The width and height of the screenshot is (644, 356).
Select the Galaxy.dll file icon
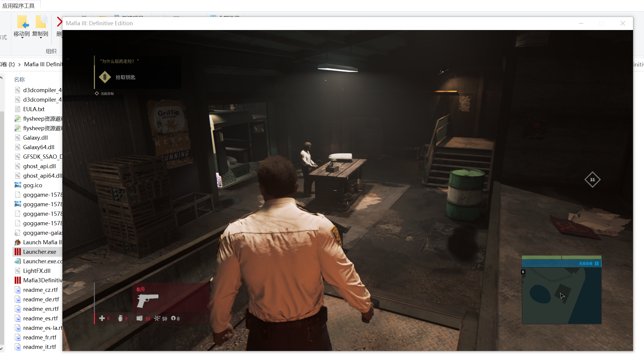point(18,138)
